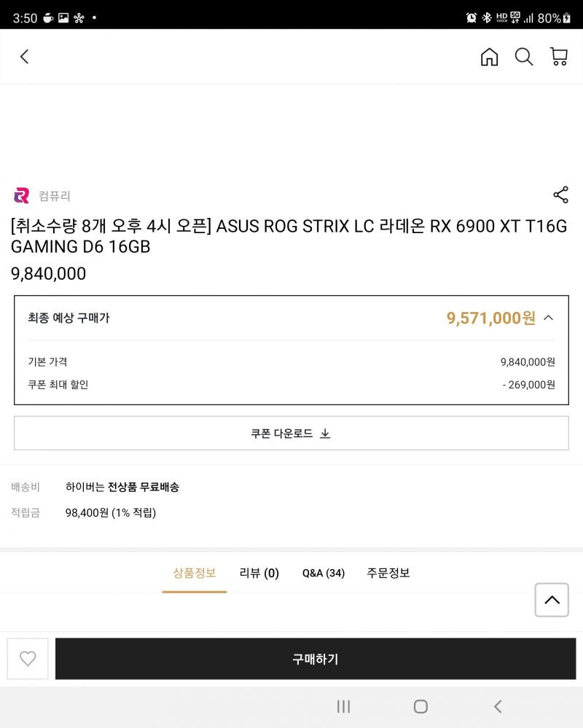Add product to wishlist with heart icon
Screen dimensions: 583x728
(x=28, y=658)
